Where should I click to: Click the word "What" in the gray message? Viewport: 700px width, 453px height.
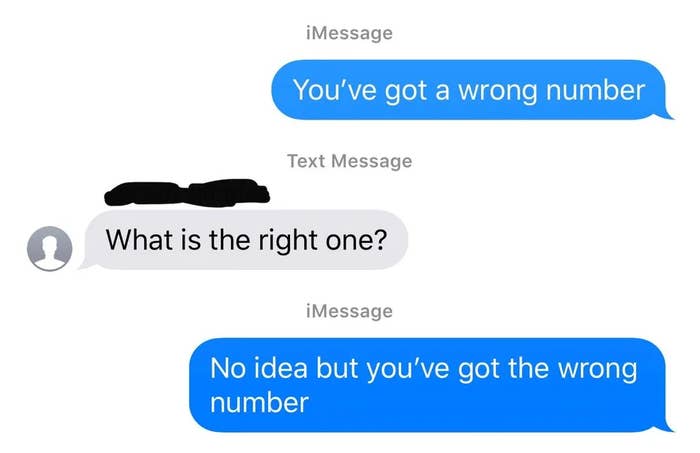tap(139, 240)
